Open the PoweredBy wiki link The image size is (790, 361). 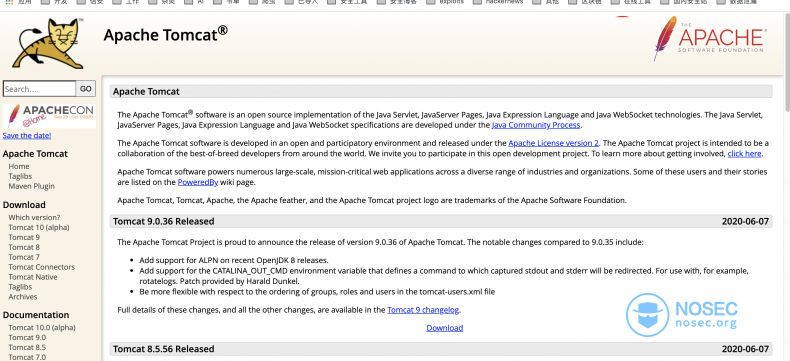pyautogui.click(x=198, y=182)
